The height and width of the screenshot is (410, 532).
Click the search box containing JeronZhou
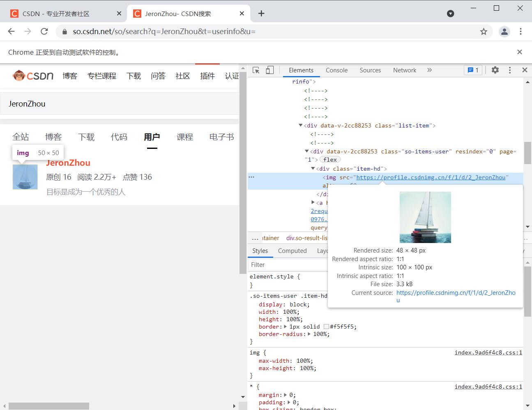[x=120, y=104]
